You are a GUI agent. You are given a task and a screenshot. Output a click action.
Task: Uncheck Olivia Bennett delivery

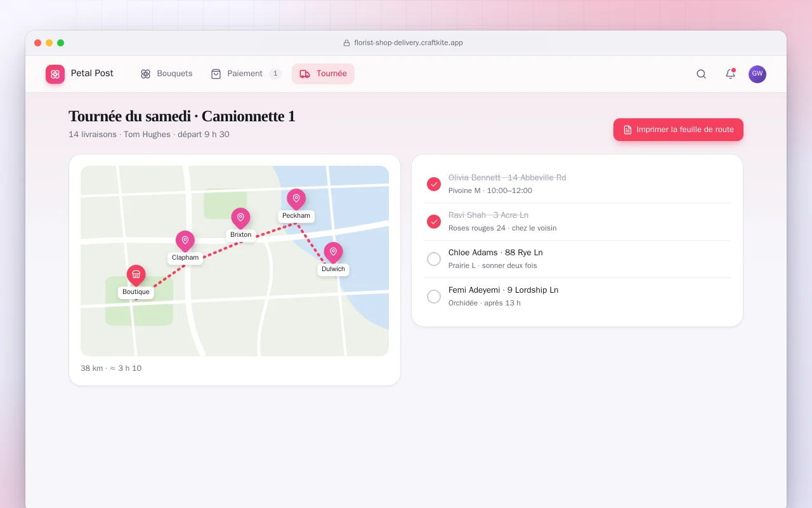434,184
